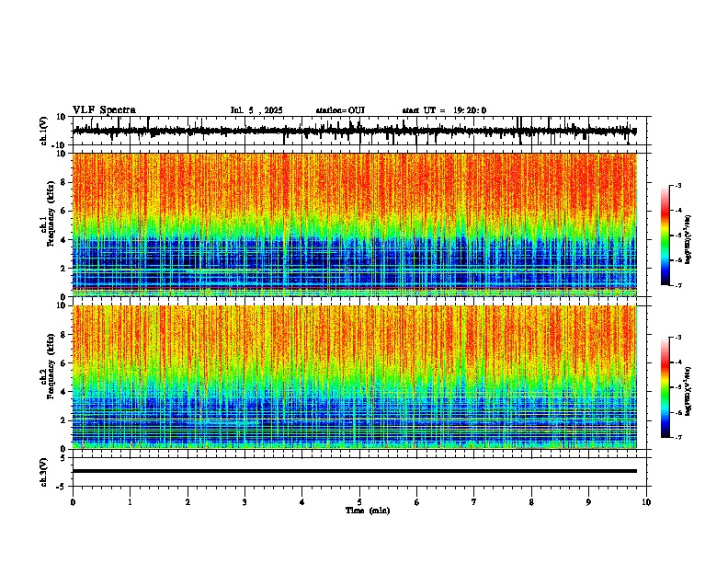Click the ch.3 flat voltage trace line

(x=355, y=471)
